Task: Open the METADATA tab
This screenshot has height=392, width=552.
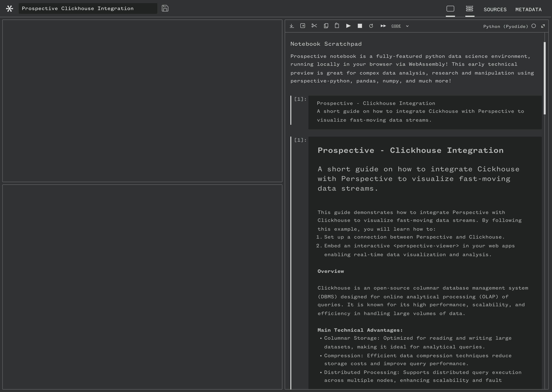Action: (x=528, y=10)
